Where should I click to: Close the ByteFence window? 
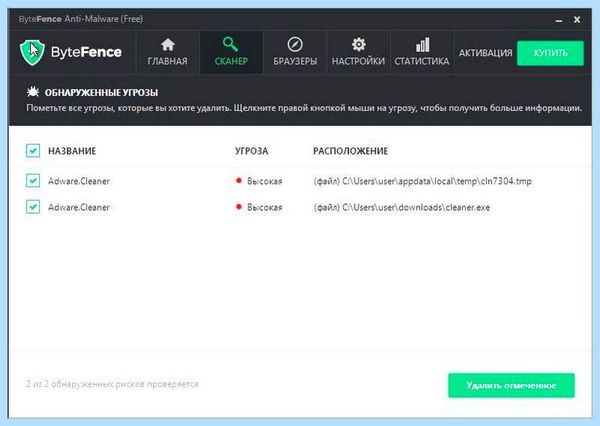577,20
